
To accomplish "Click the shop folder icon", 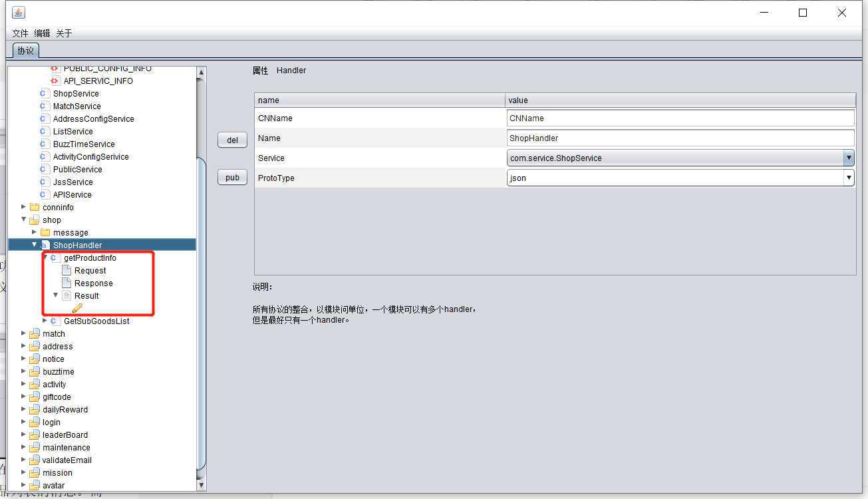I will click(35, 220).
